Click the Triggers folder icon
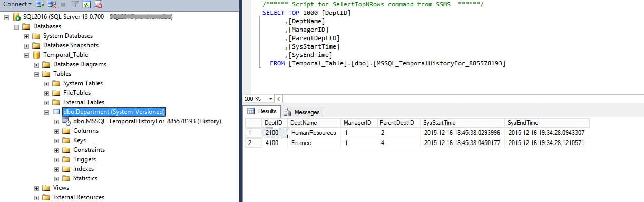This screenshot has width=644, height=202. tap(66, 159)
